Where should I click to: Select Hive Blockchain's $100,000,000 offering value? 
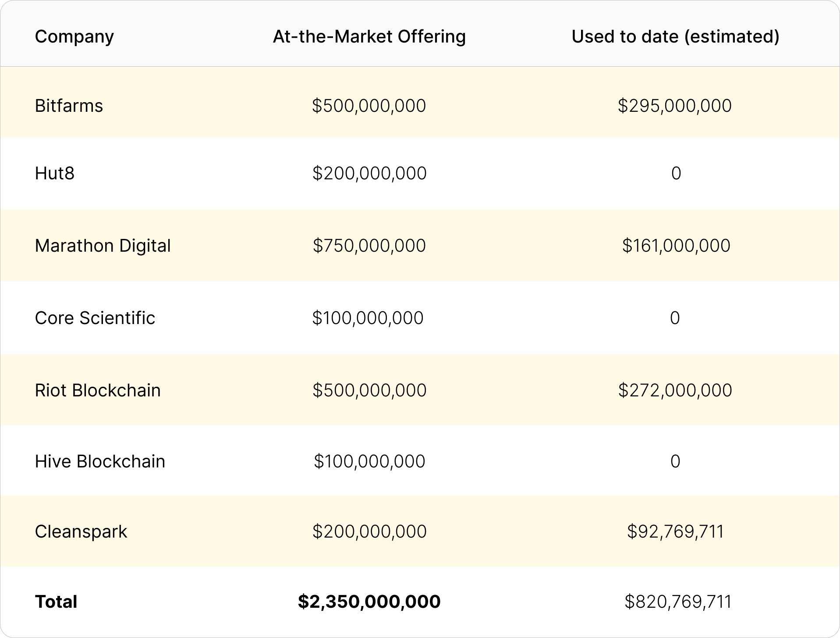368,461
